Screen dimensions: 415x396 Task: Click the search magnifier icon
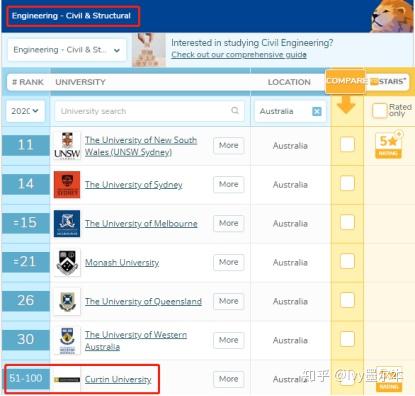pos(235,110)
